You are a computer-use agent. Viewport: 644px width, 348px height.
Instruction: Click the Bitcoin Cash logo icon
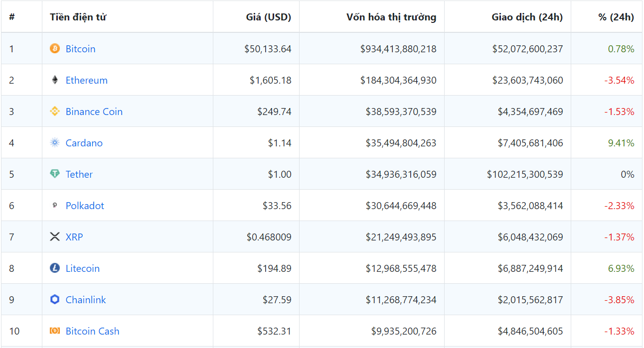[55, 331]
